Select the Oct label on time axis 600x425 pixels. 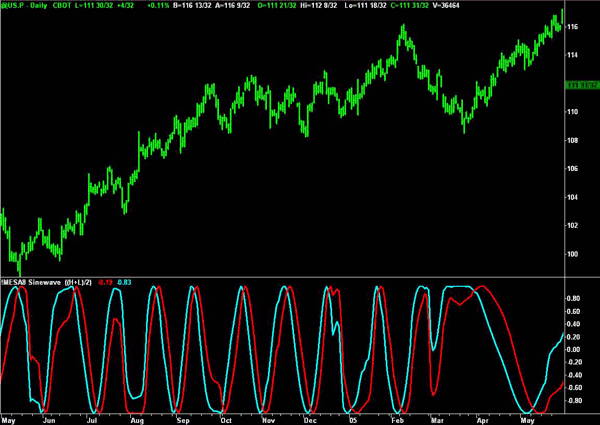point(223,419)
